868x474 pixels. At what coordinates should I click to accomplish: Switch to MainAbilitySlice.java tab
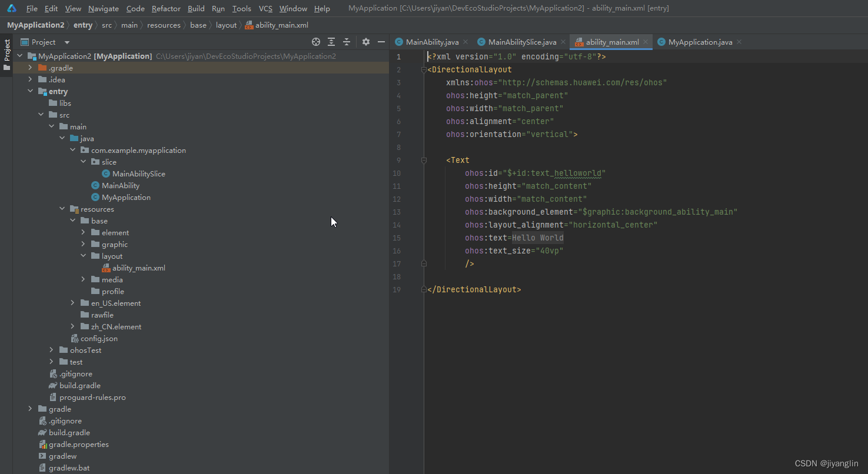tap(522, 42)
